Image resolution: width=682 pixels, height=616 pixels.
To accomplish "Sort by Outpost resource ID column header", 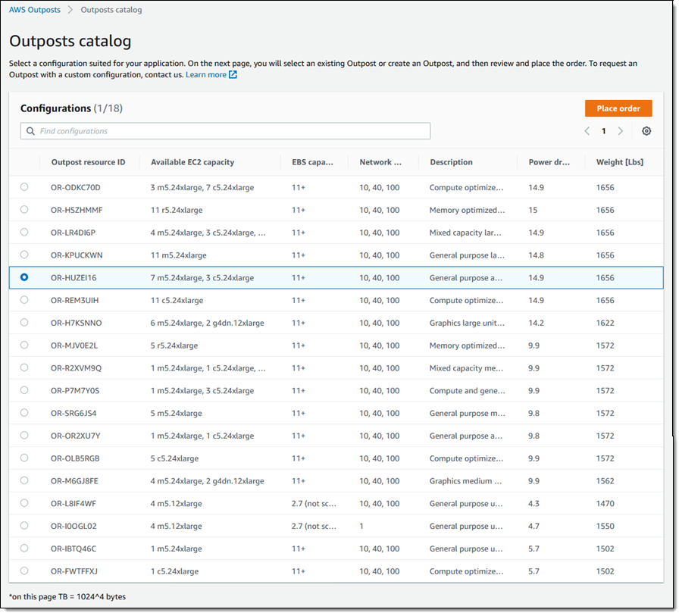I will click(x=89, y=162).
